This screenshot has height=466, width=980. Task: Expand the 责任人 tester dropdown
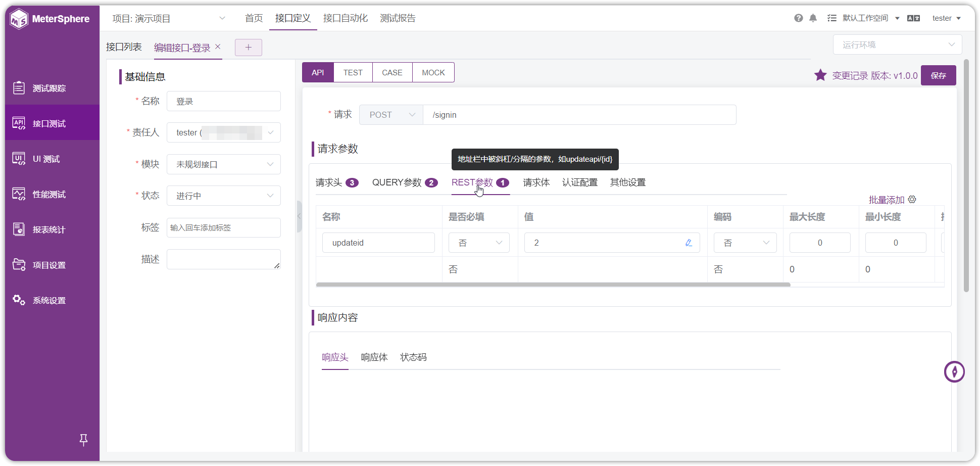tap(224, 132)
